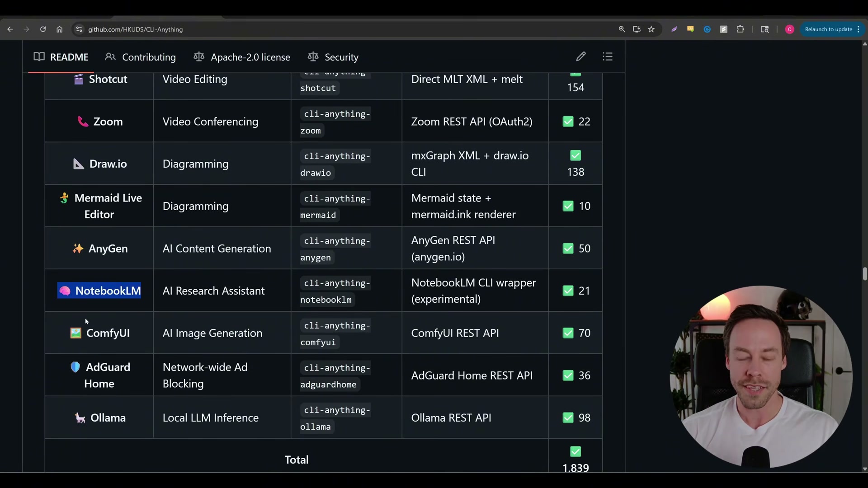This screenshot has height=488, width=868.
Task: Click the cli-anything-notebooklm code text
Action: 335,291
